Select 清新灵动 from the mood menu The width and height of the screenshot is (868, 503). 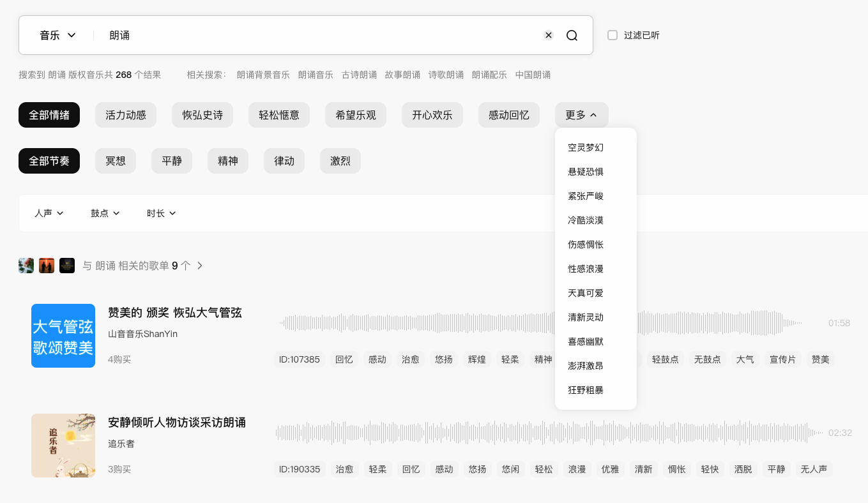(586, 317)
